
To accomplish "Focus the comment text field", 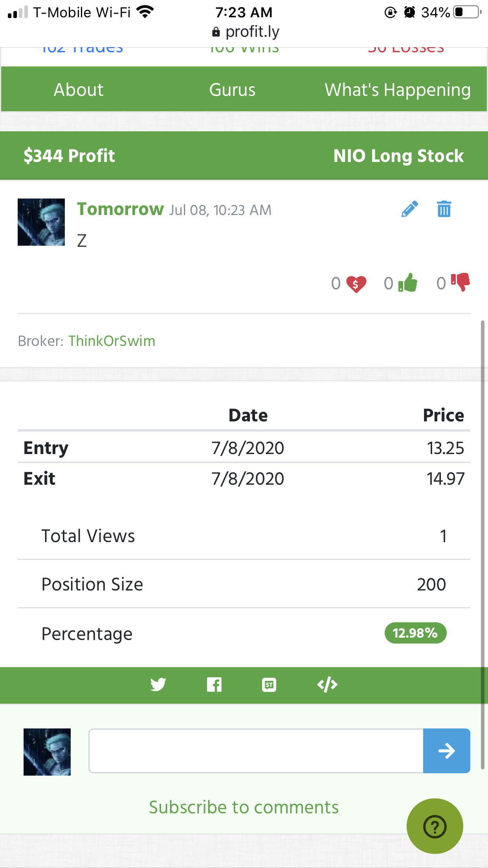I will click(x=256, y=751).
